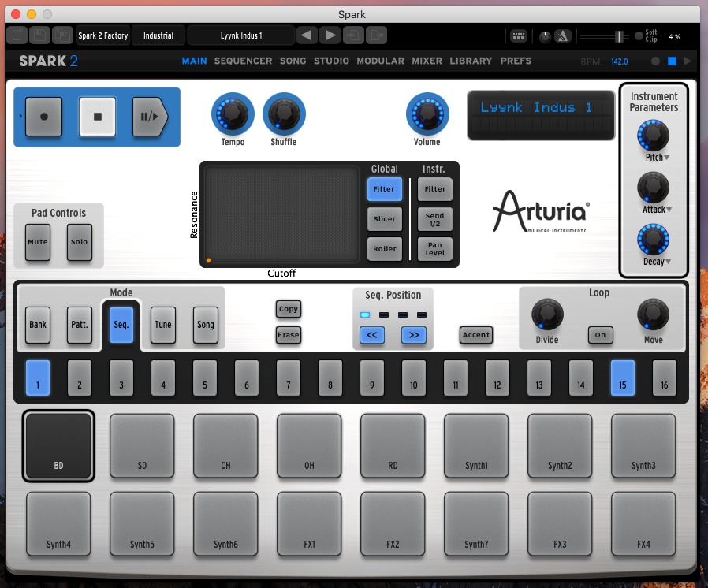Toggle the Global Filter button
The height and width of the screenshot is (588, 708).
tap(384, 189)
